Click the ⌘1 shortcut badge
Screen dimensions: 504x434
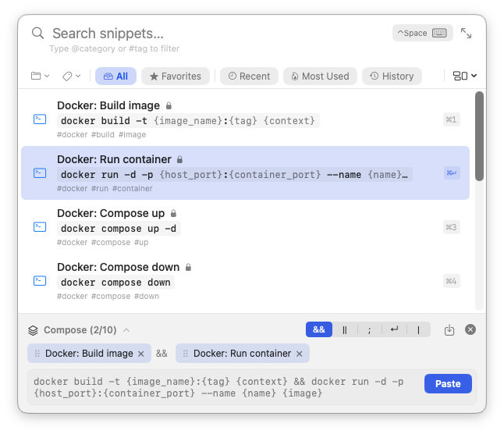click(451, 119)
